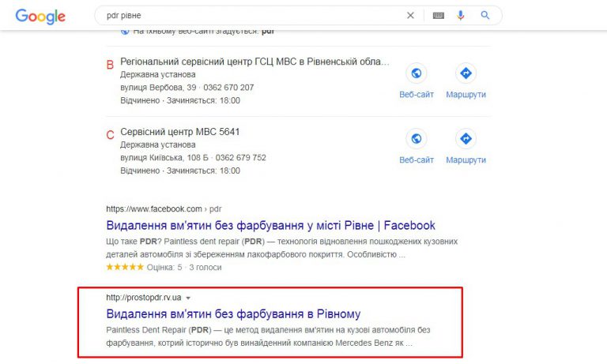This screenshot has width=607, height=364.
Task: Click the http://prostopdr.rv.ua URL text
Action: click(144, 298)
